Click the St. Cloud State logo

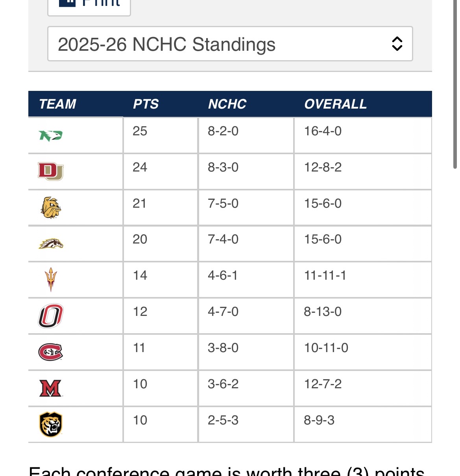click(x=51, y=352)
